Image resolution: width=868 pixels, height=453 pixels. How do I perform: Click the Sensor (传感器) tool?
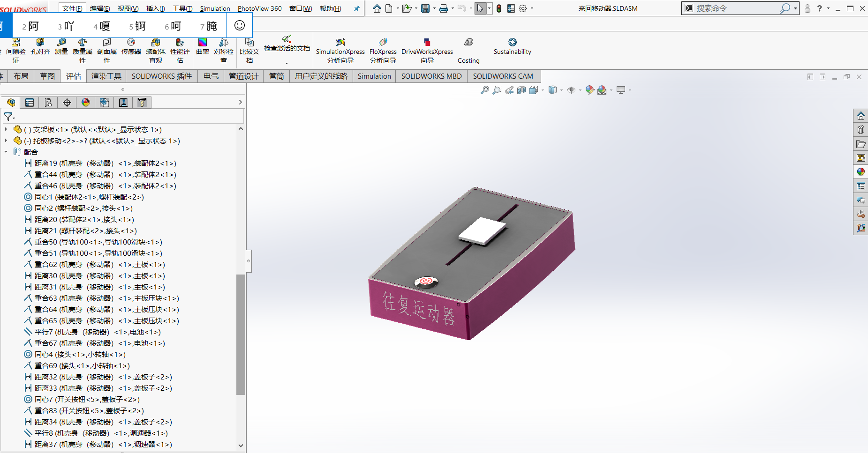[x=131, y=47]
